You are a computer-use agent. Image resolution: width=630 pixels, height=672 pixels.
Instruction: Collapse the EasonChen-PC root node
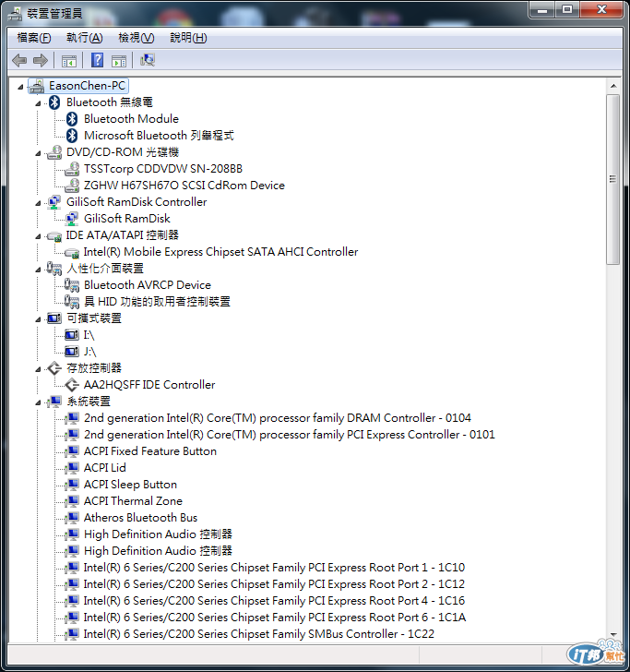tap(20, 87)
